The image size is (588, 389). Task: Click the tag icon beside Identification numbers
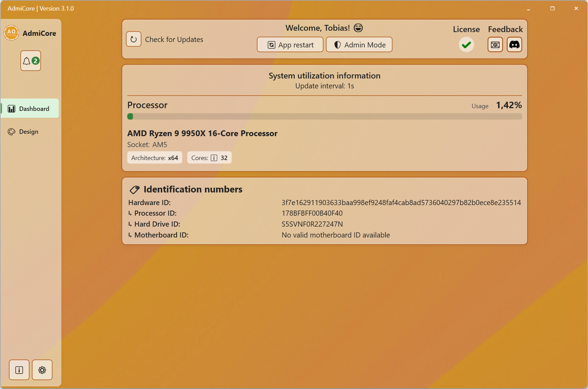[134, 189]
